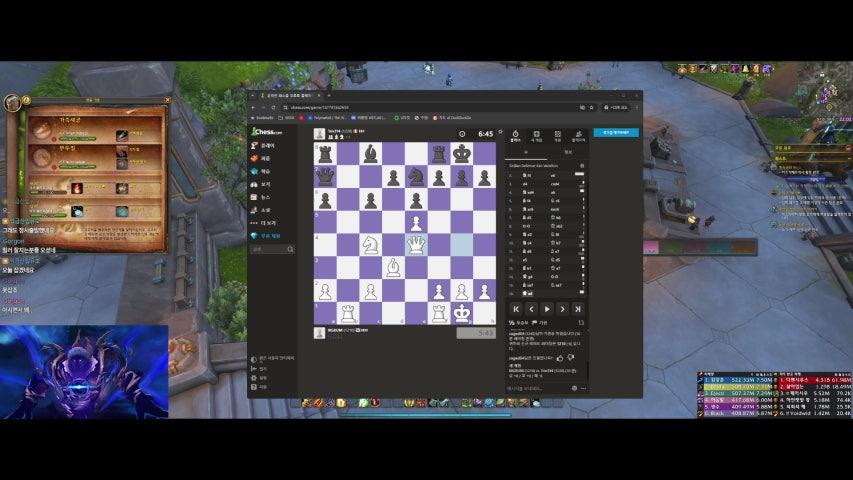Open the Learn (학습) sidebar item
Image resolution: width=853 pixels, height=480 pixels.
pos(261,171)
